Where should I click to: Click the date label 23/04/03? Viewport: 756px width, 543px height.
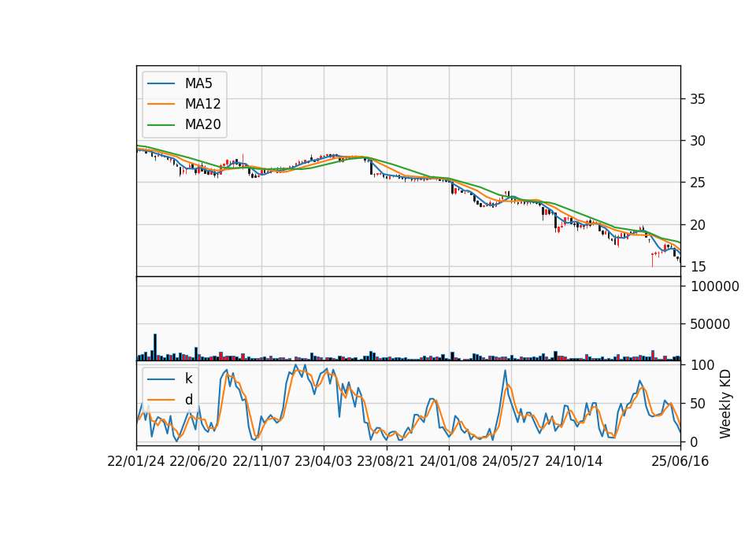tap(324, 461)
